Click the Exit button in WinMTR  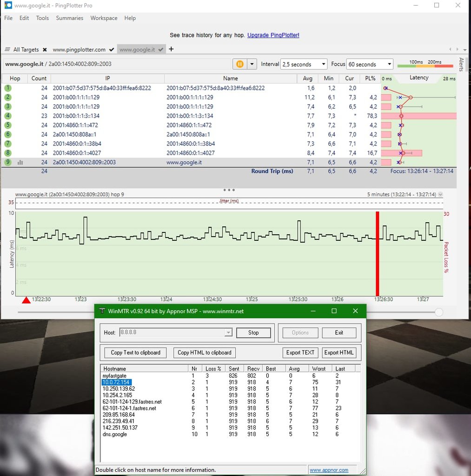pyautogui.click(x=339, y=333)
